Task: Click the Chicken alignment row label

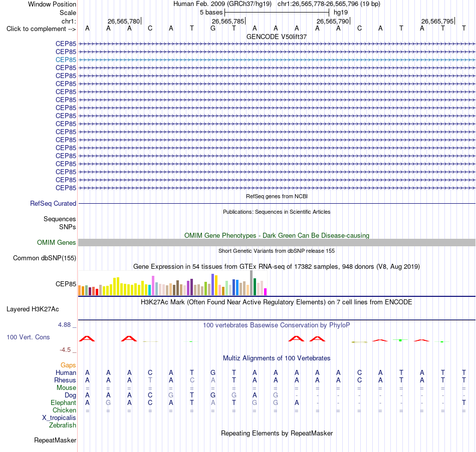Action: point(64,410)
